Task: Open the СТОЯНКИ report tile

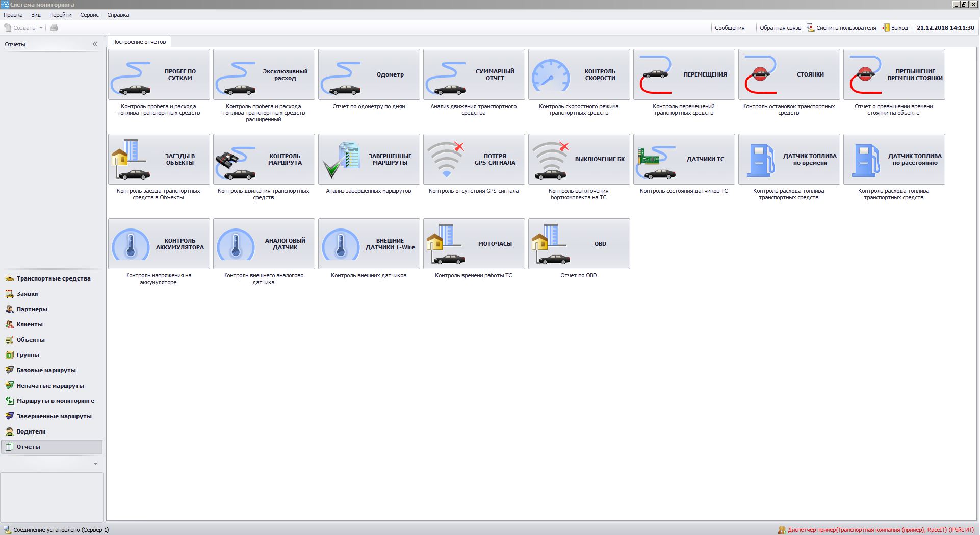Action: (x=789, y=74)
